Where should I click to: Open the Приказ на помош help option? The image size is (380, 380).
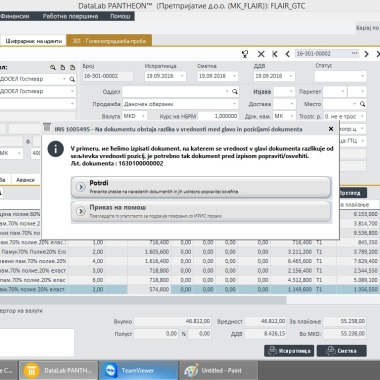(201, 211)
